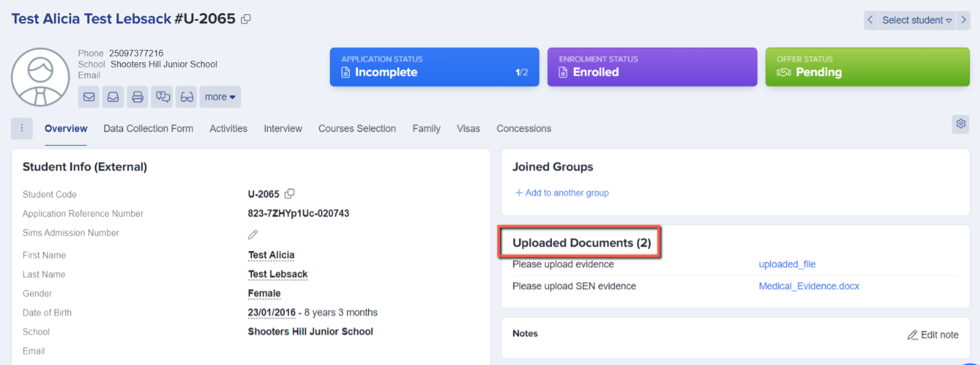The height and width of the screenshot is (365, 980).
Task: Open the Offer Status Pending card
Action: (867, 67)
